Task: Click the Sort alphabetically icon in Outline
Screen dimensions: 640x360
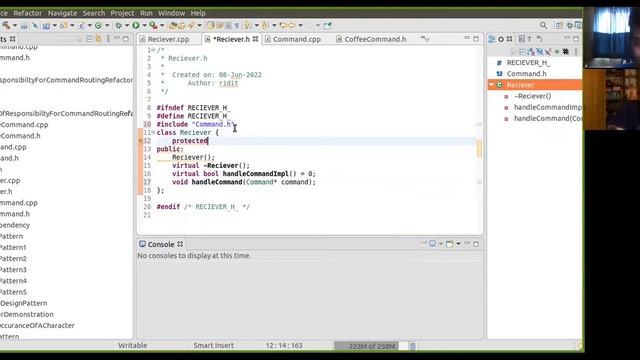Action: 531,52
